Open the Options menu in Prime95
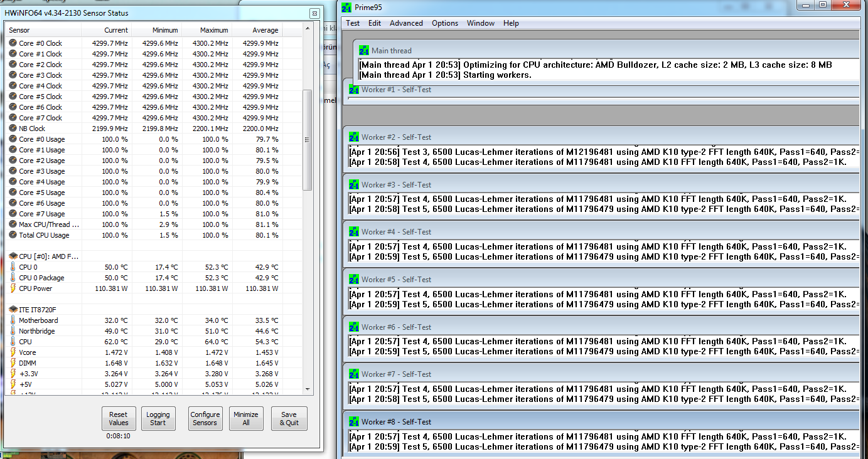 click(445, 23)
